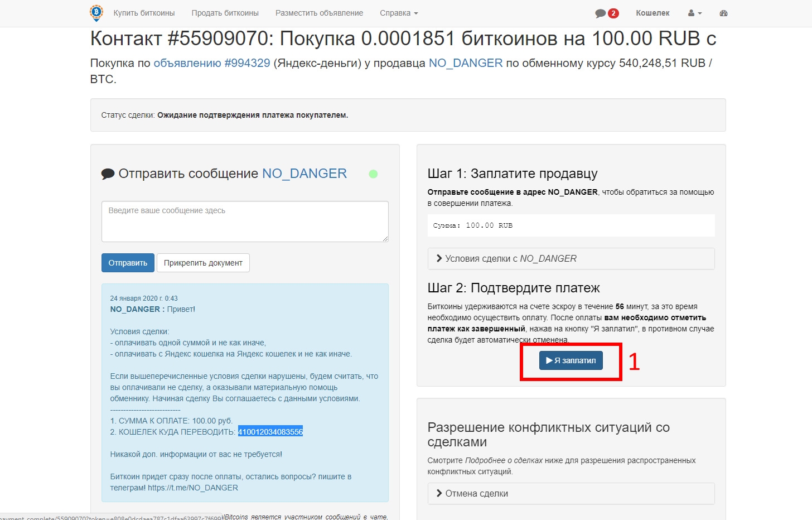Screen dimensions: 812x520
Task: Click the speech bubble icon beside Отправить сообщение
Action: (108, 174)
